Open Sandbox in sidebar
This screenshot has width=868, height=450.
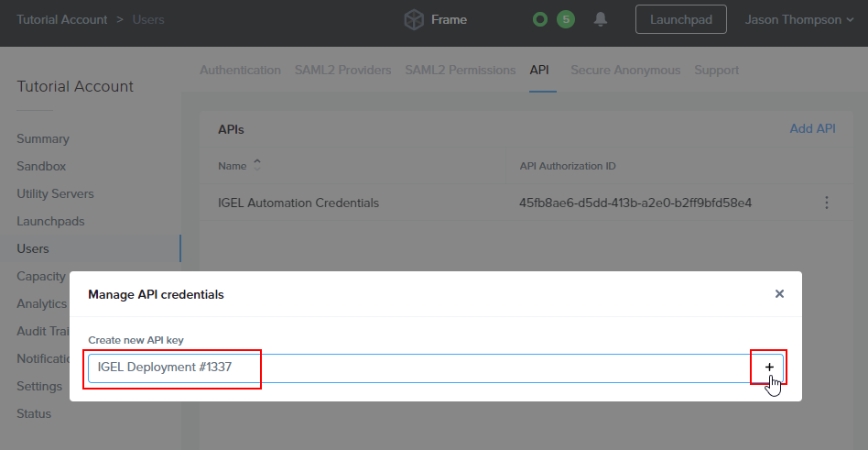tap(41, 166)
